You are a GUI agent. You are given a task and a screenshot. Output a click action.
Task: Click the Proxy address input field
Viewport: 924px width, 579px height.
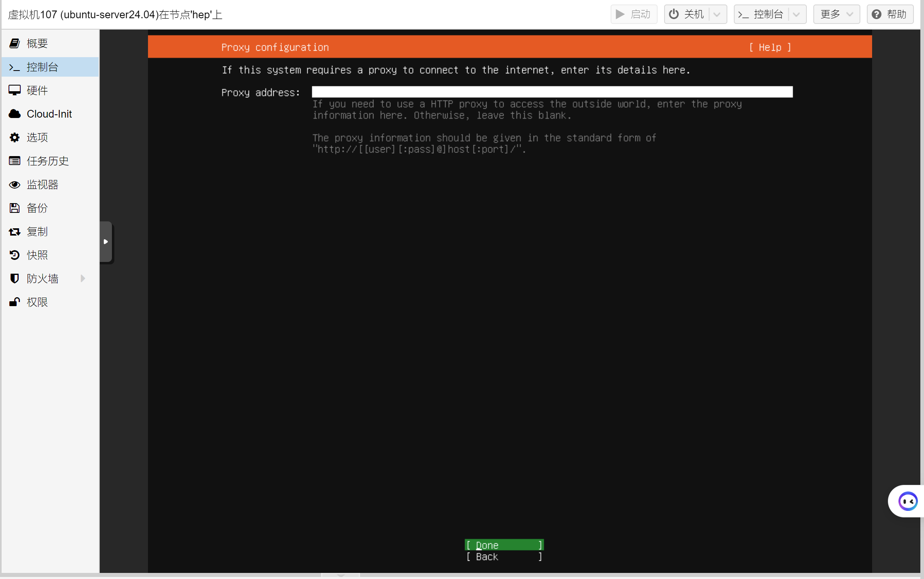tap(552, 92)
